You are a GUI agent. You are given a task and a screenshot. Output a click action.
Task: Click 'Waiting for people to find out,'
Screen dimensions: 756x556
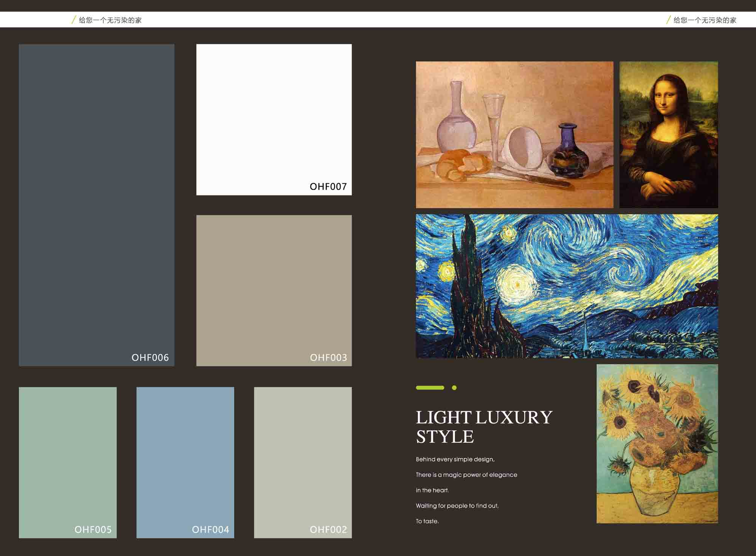tap(457, 506)
